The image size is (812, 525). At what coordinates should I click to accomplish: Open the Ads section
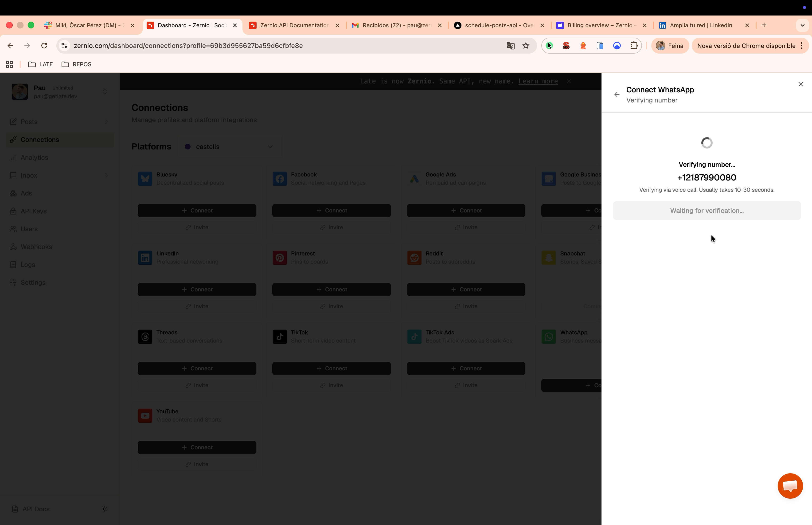click(x=26, y=193)
